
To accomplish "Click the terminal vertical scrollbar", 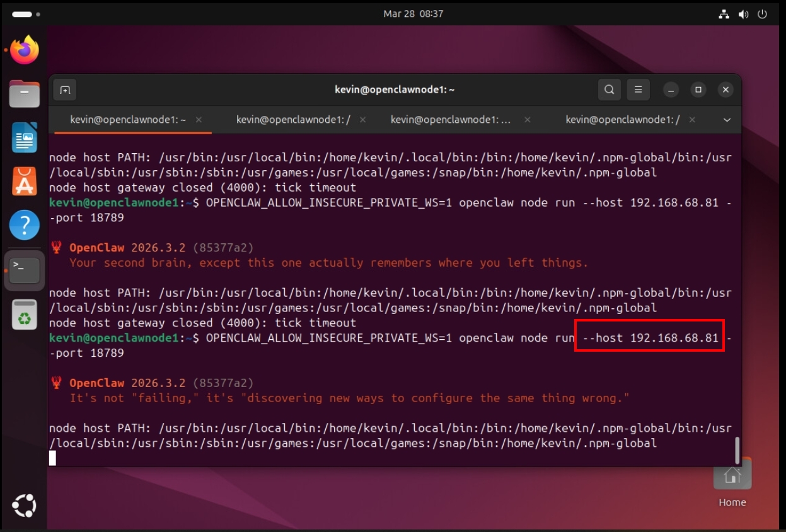I will pos(736,450).
